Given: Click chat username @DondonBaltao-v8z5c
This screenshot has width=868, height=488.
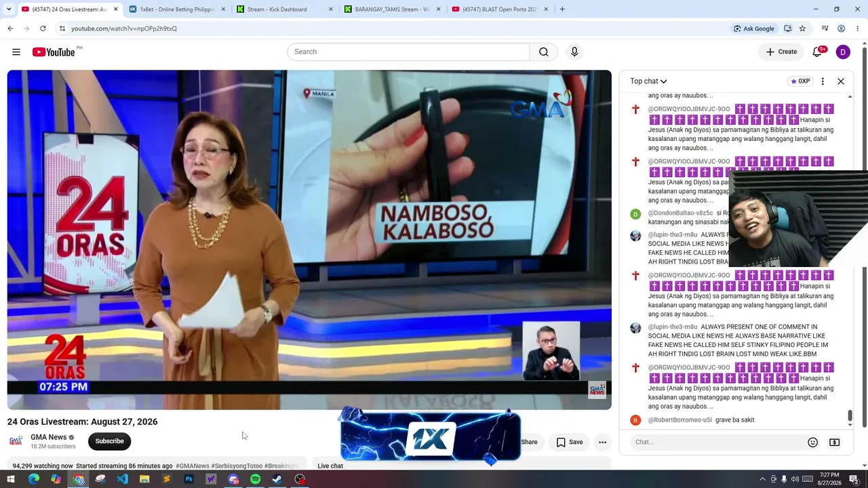Looking at the screenshot, I should point(680,213).
